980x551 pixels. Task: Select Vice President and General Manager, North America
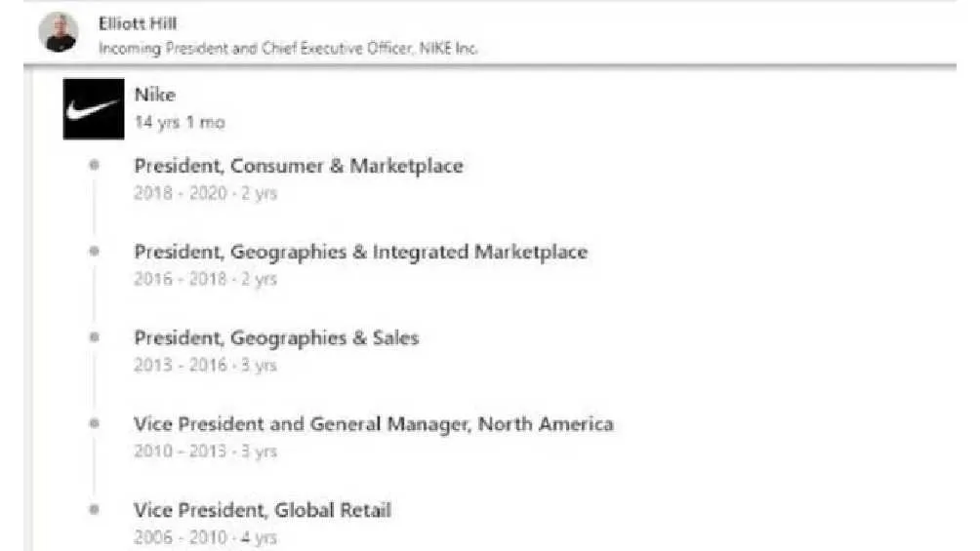pyautogui.click(x=373, y=424)
